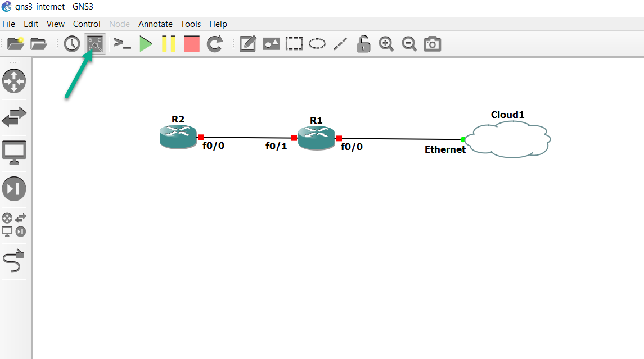The height and width of the screenshot is (359, 644).
Task: Take a screenshot with camera icon
Action: tap(432, 43)
